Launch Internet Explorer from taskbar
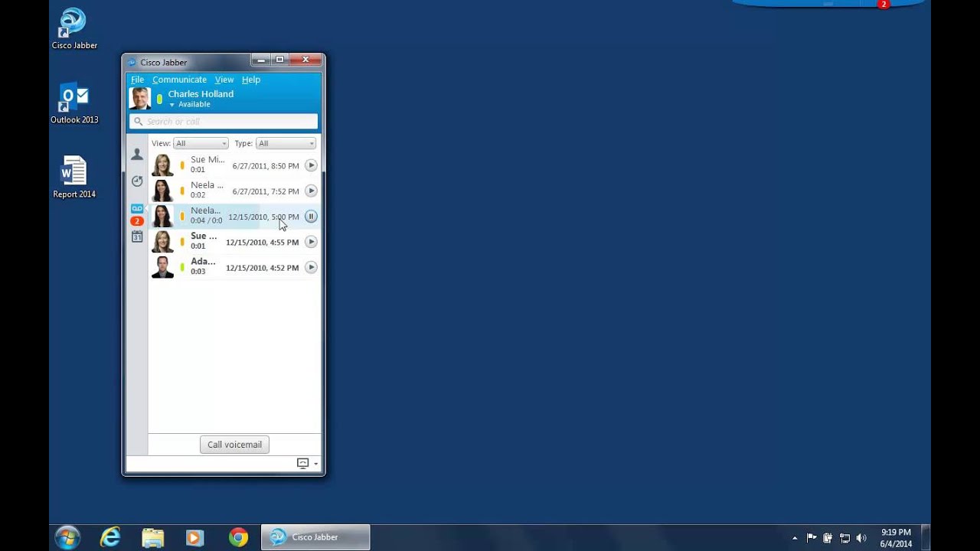This screenshot has width=980, height=551. 110,538
